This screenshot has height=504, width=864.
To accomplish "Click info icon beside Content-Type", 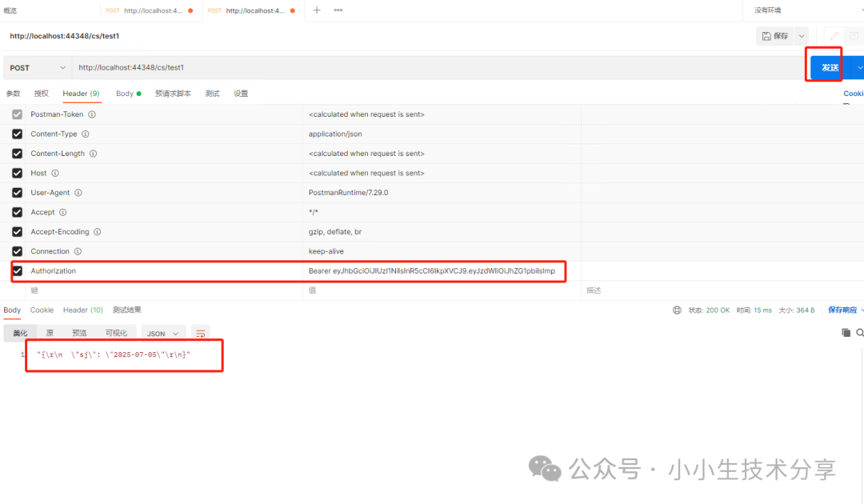I will (86, 134).
